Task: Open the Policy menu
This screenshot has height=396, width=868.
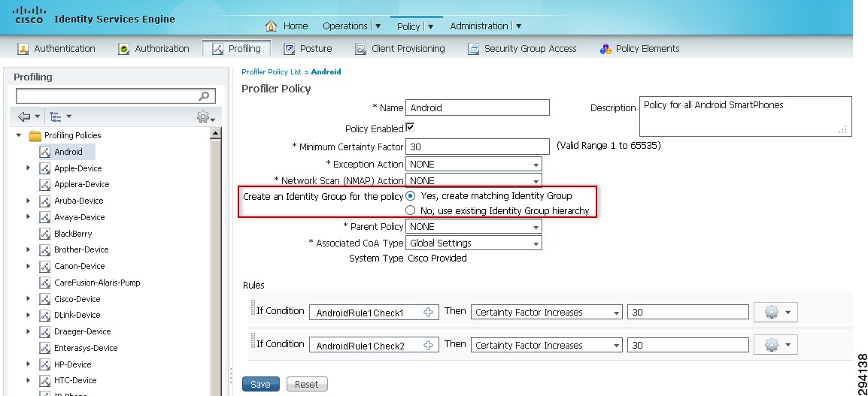Action: (415, 26)
